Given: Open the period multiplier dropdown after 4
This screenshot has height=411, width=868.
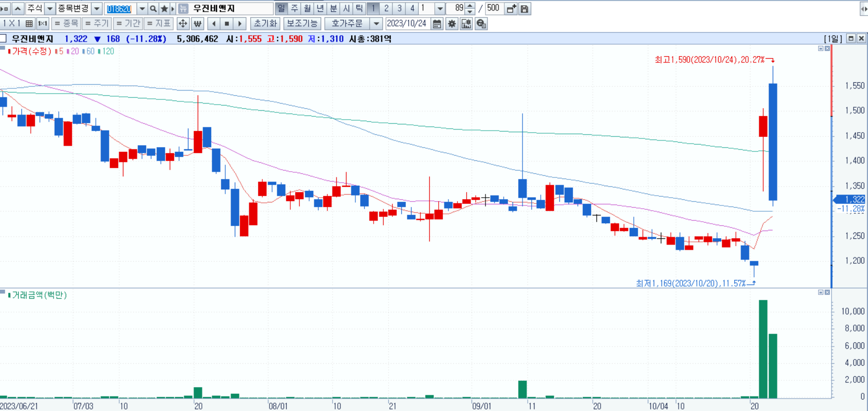Looking at the screenshot, I should [x=440, y=8].
